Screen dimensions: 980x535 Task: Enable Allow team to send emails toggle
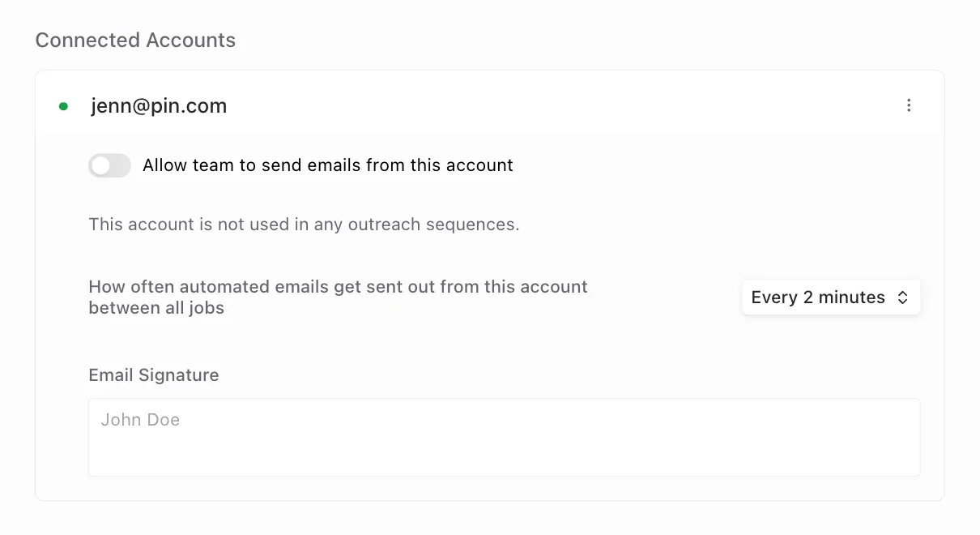click(109, 165)
